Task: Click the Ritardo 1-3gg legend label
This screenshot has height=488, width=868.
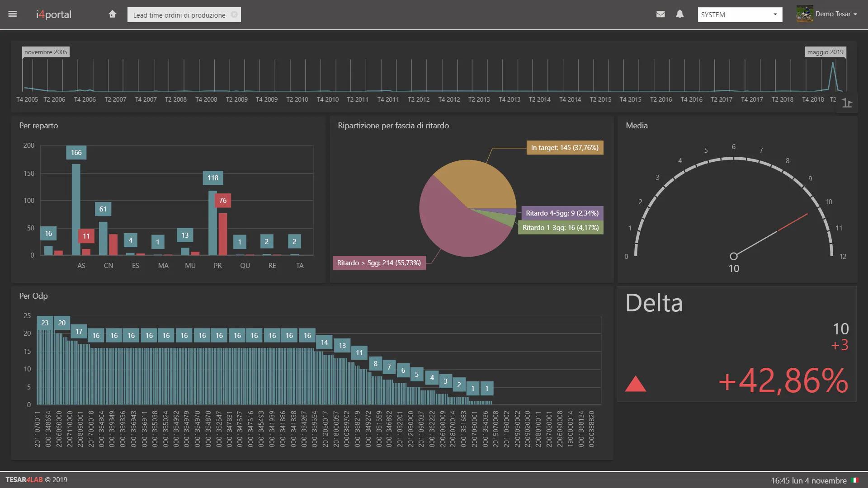Action: [x=560, y=228]
